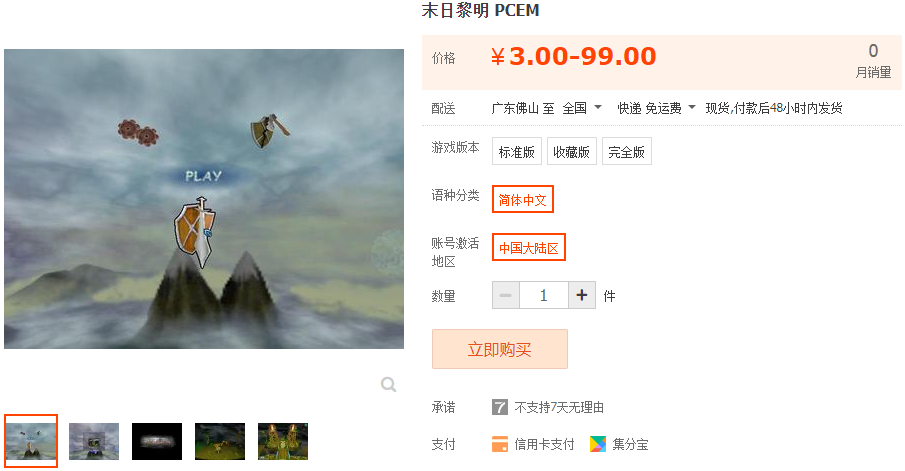Click the 7-day return policy icon
The width and height of the screenshot is (905, 471).
pyautogui.click(x=499, y=408)
